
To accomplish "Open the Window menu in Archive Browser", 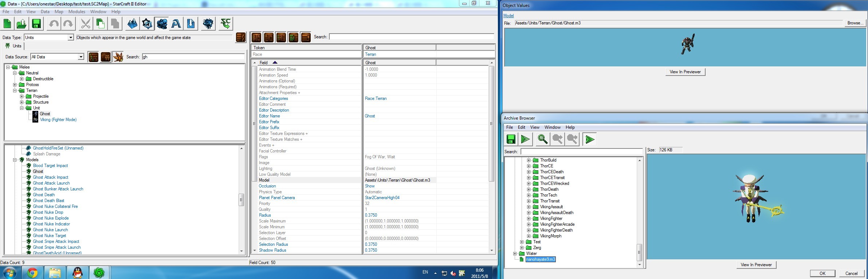I will (x=553, y=127).
